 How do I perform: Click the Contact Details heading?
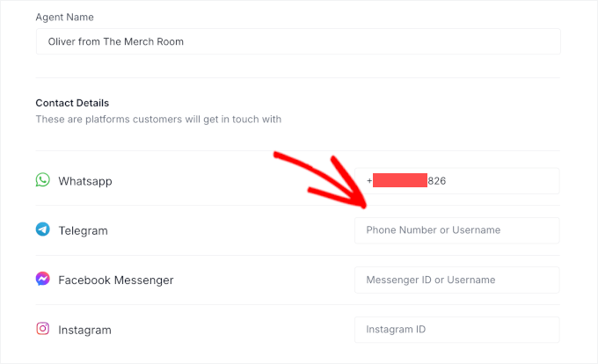pos(72,103)
